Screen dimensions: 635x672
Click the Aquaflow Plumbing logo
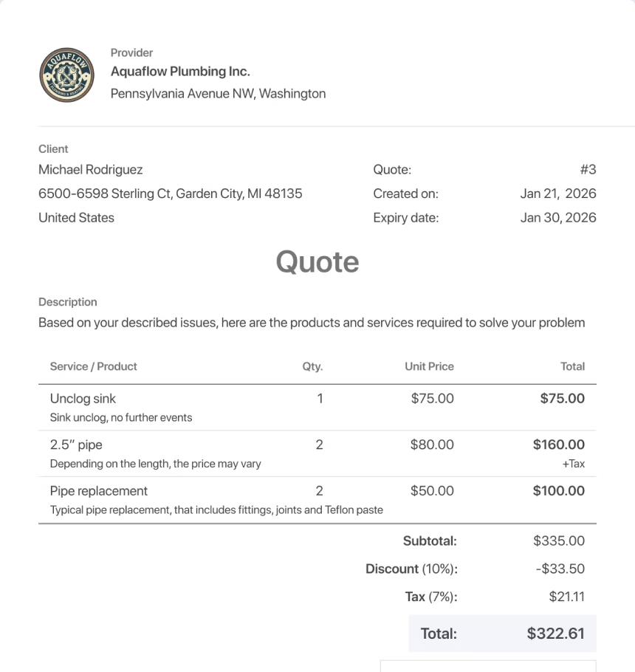click(x=66, y=75)
